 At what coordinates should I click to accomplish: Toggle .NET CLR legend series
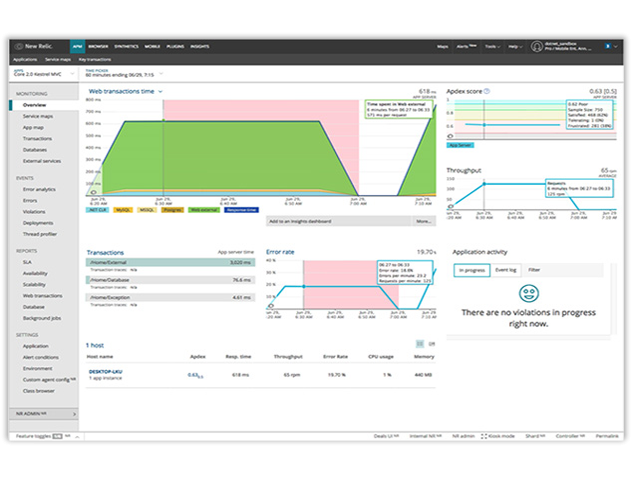coord(97,210)
